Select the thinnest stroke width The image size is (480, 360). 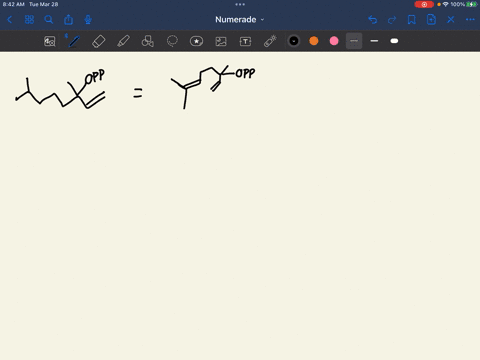(354, 41)
